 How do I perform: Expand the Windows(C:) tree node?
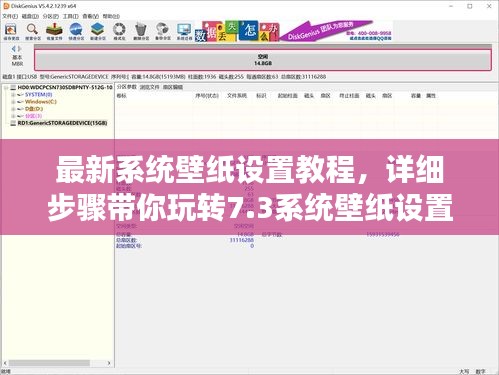[13, 102]
